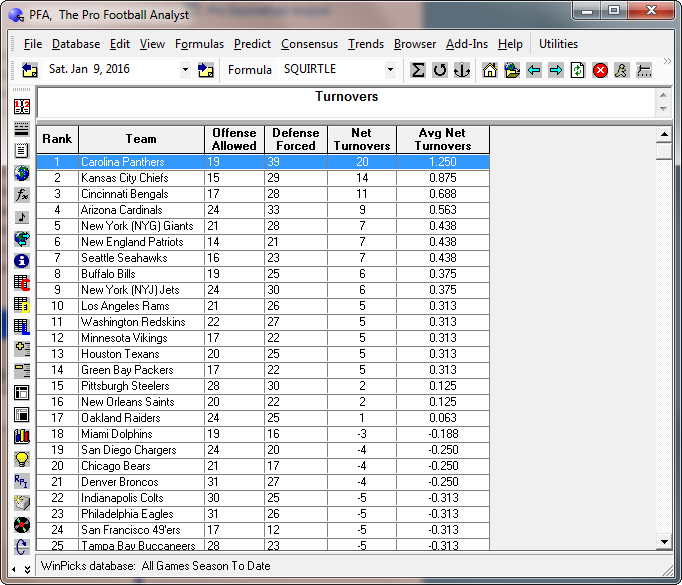Screen dimensions: 682x585
Task: Select the Seattle Seahawks team cell
Action: (x=141, y=258)
